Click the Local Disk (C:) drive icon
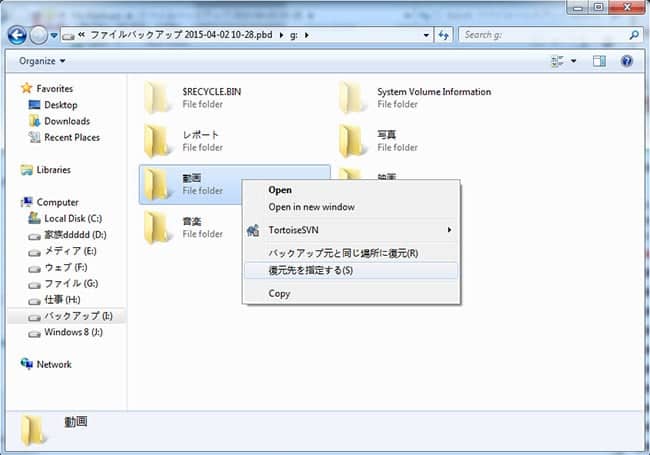 pos(34,218)
